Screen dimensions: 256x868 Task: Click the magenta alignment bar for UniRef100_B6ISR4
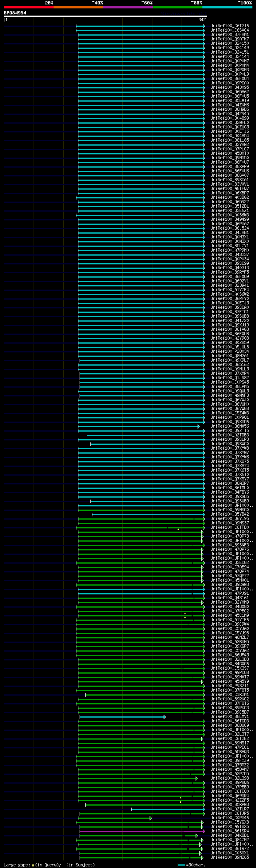click(142, 831)
